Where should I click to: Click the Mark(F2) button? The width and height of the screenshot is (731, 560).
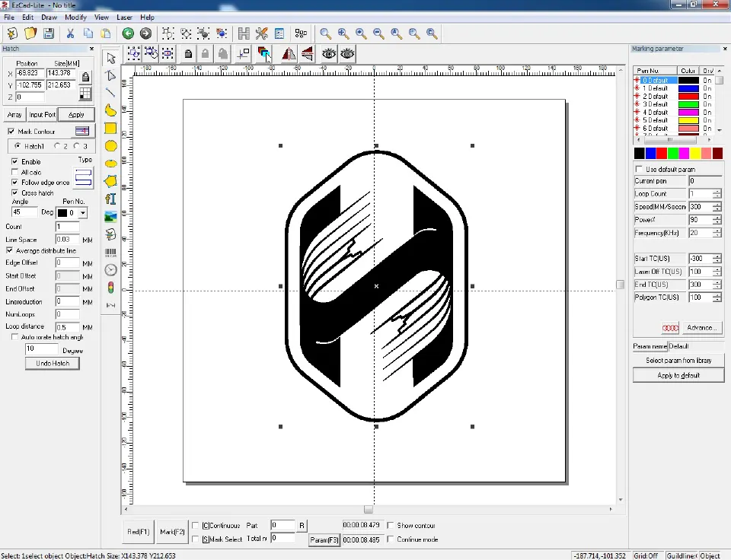(x=172, y=532)
